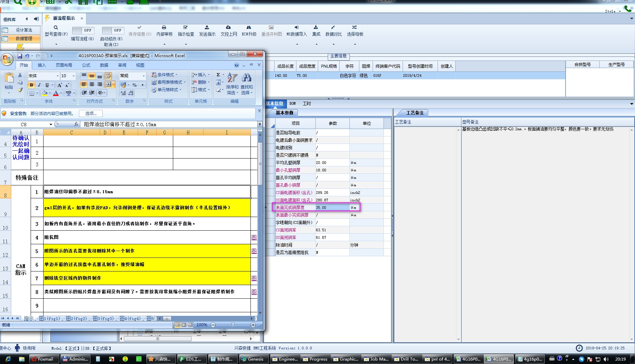Click 发送指示 upload icon

[207, 27]
